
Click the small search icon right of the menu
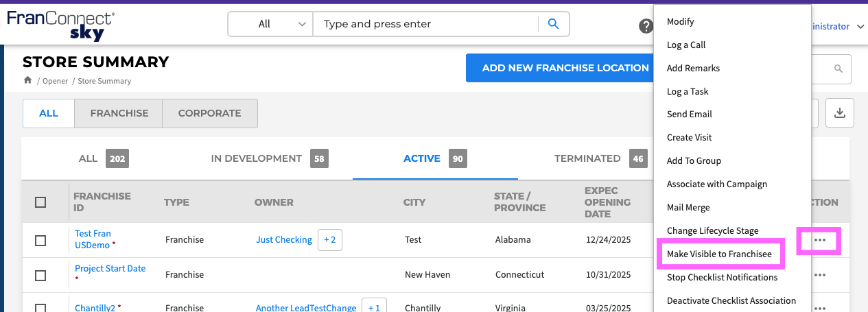point(838,69)
